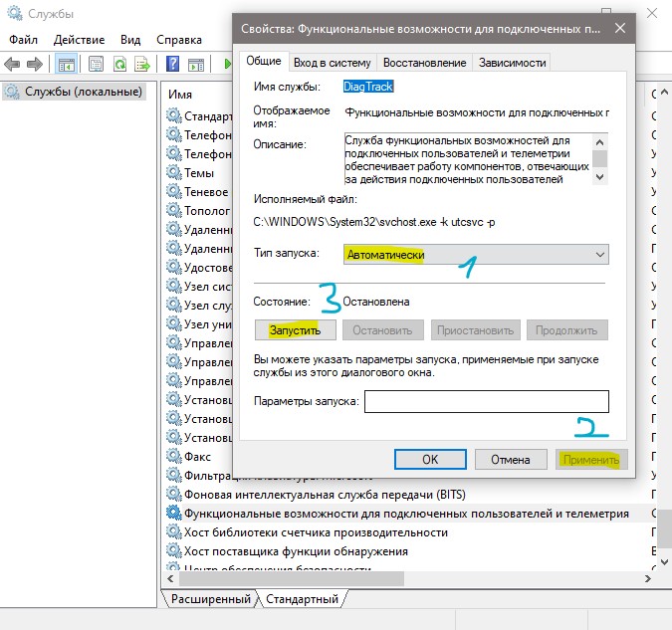Click the green Refresh toolbar icon

120,65
